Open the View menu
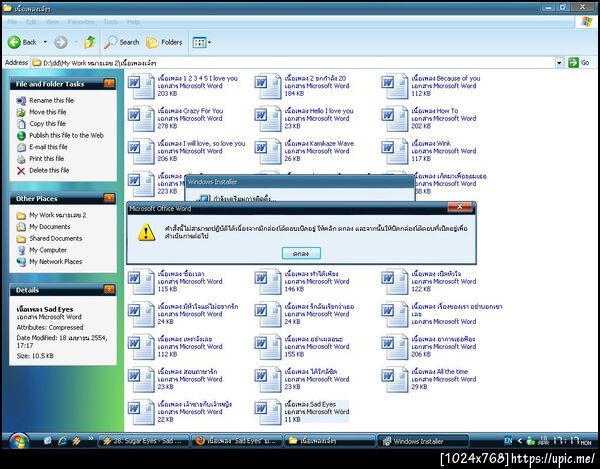 [52, 22]
